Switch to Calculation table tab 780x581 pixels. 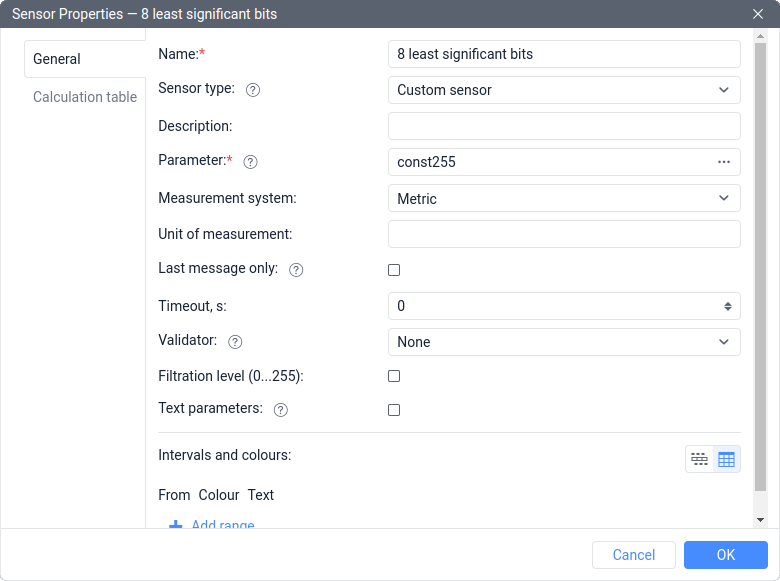[85, 97]
